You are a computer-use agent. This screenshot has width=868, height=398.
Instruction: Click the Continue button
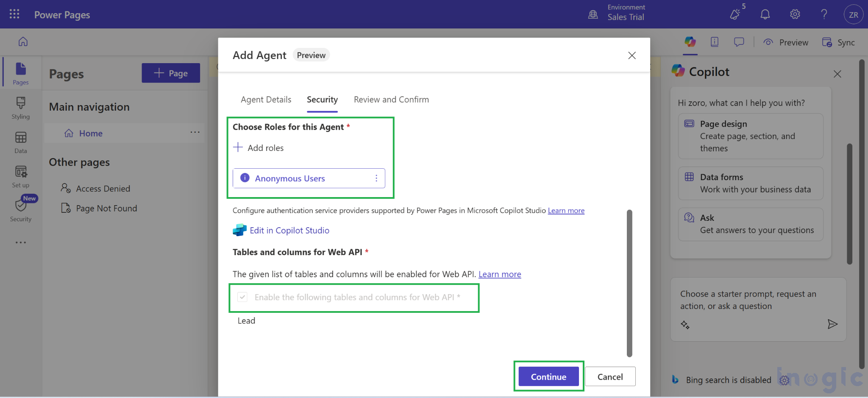click(x=548, y=376)
